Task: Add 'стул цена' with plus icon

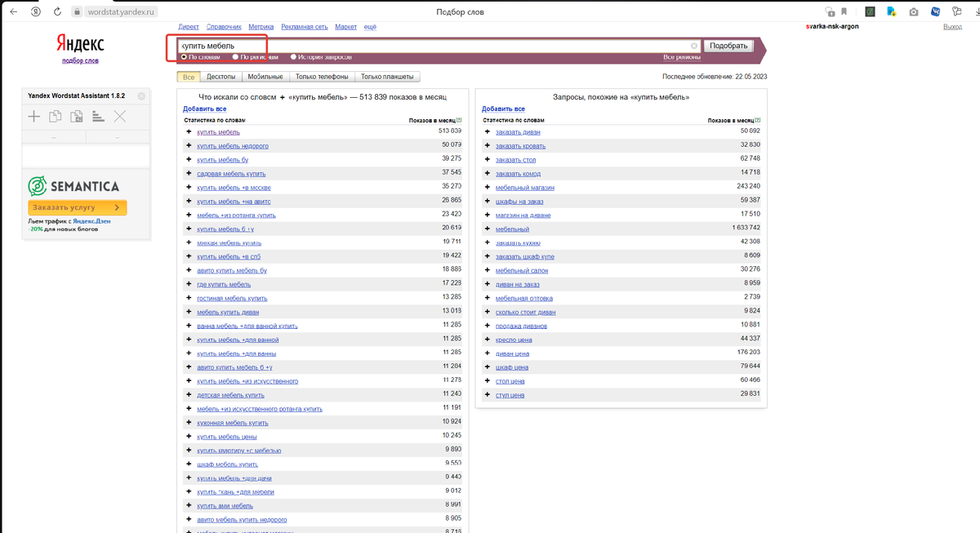Action: click(488, 395)
